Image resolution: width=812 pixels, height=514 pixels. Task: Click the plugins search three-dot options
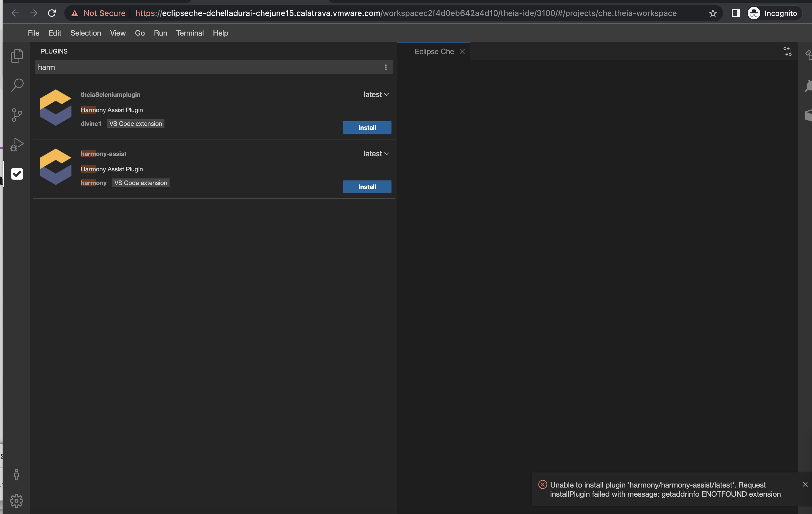click(386, 67)
